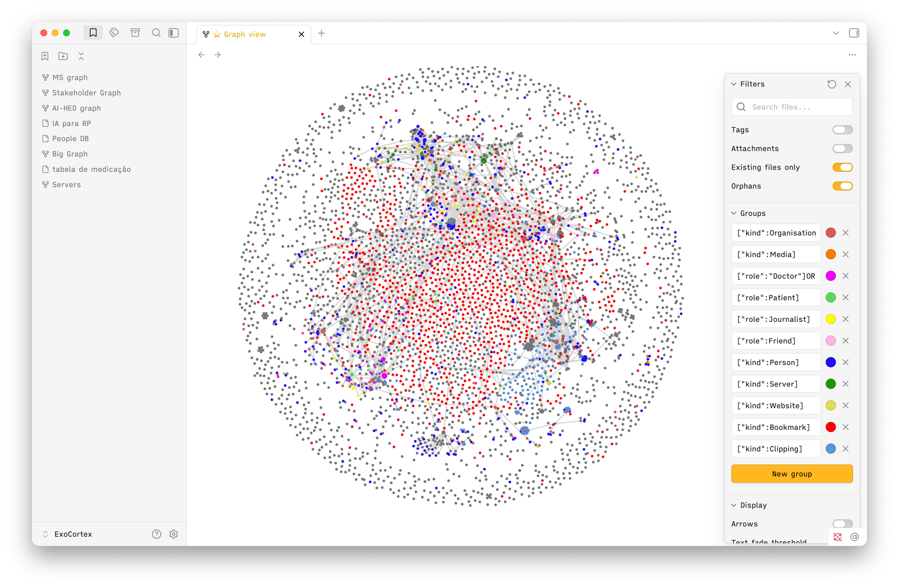Click the magenta Doctor group color swatch
The image size is (899, 588).
(831, 276)
